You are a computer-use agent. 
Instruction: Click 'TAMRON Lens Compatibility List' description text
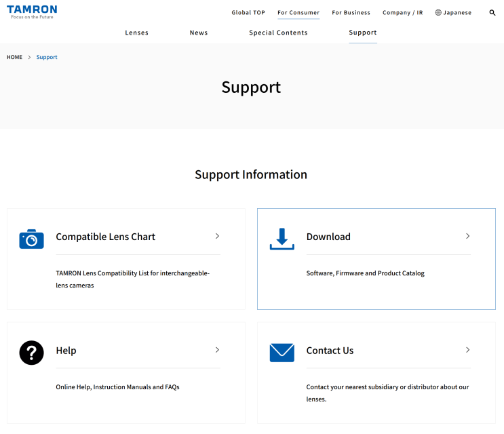(132, 279)
